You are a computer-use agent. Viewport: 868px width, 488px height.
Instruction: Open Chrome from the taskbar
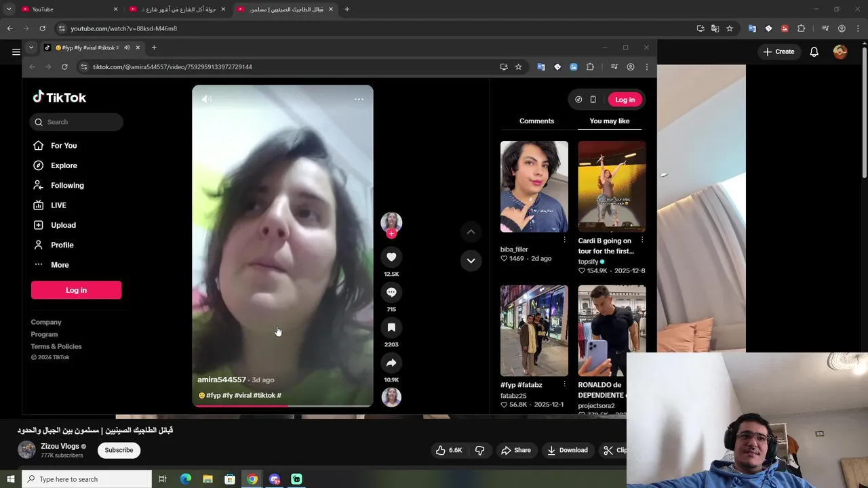pos(252,479)
